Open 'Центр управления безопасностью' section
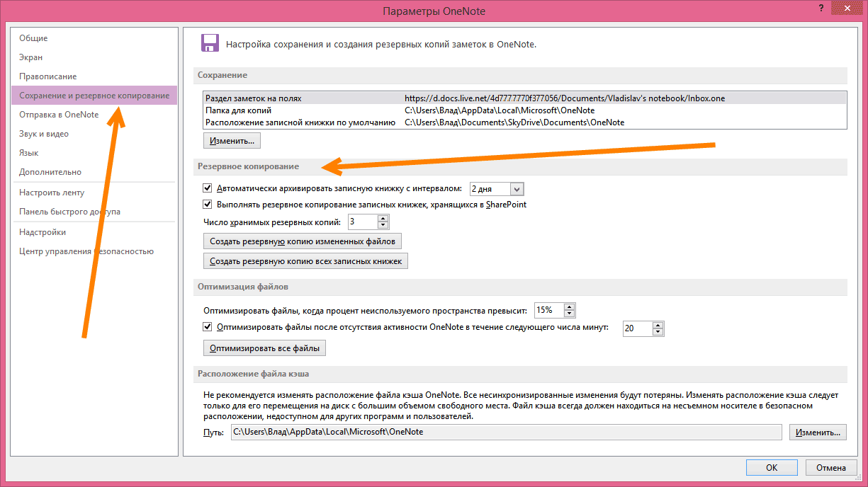This screenshot has height=487, width=868. [x=86, y=251]
